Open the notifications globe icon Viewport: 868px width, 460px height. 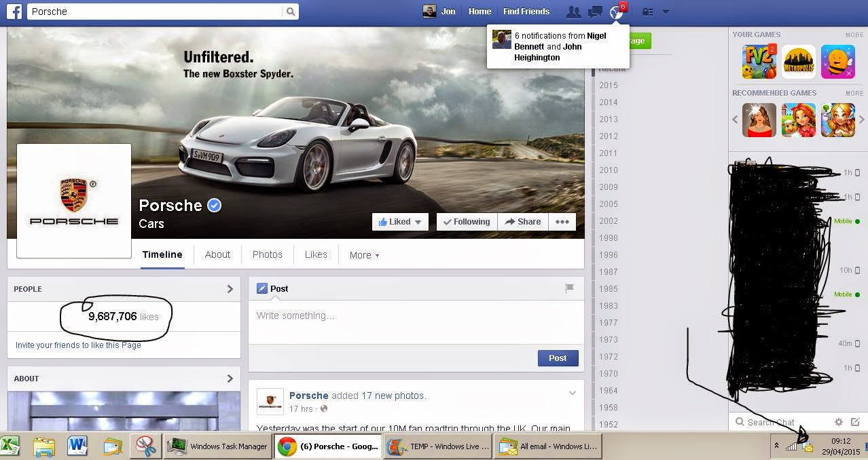point(617,12)
